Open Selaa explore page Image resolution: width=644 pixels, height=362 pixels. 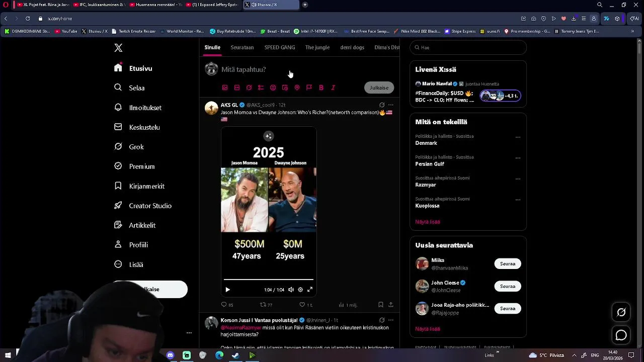coord(130,88)
